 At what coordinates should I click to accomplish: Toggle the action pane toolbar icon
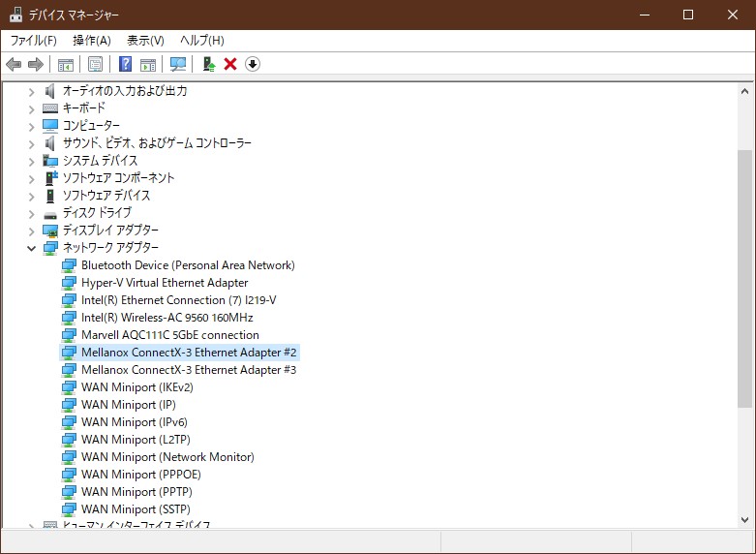click(x=148, y=64)
